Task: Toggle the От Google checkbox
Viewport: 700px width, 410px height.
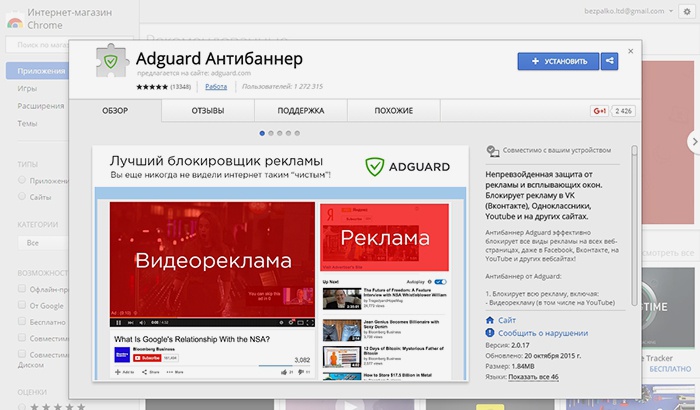Action: point(21,305)
